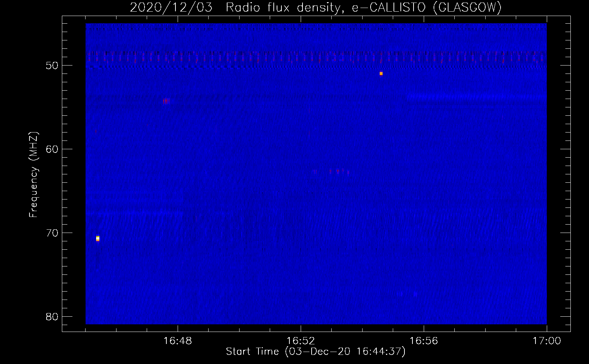
Task: Click the 17:00 time tick label
Action: pyautogui.click(x=547, y=341)
